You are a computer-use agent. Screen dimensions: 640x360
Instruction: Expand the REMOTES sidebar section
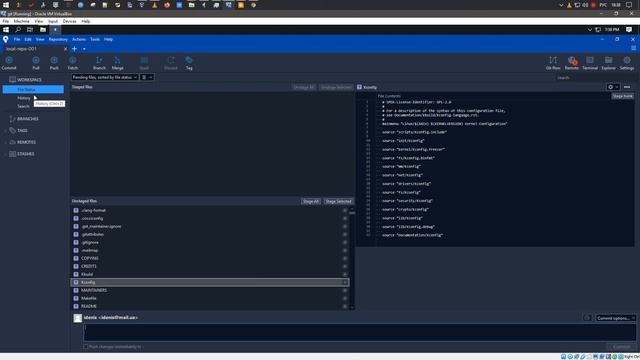[x=26, y=142]
